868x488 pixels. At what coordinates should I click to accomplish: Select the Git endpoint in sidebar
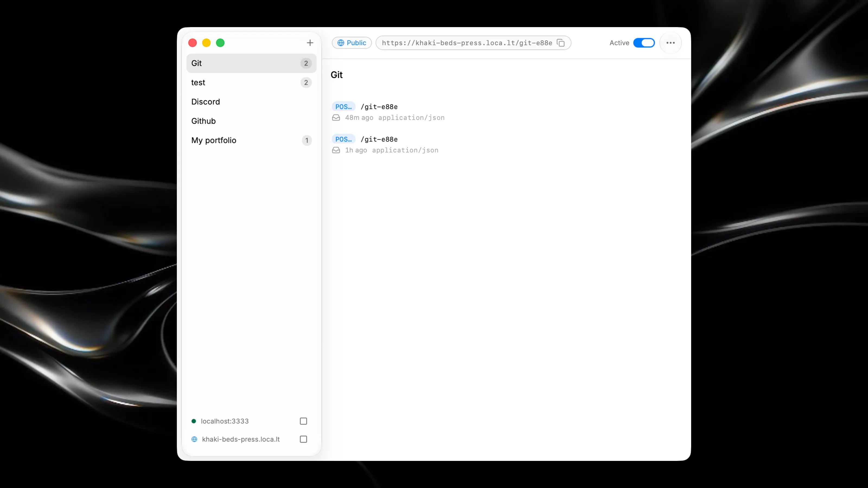point(251,63)
